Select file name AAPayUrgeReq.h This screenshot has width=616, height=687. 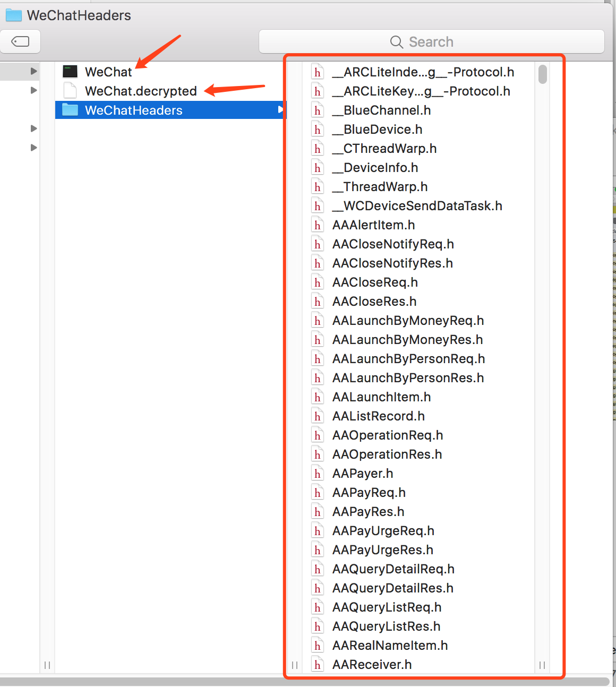point(383,531)
